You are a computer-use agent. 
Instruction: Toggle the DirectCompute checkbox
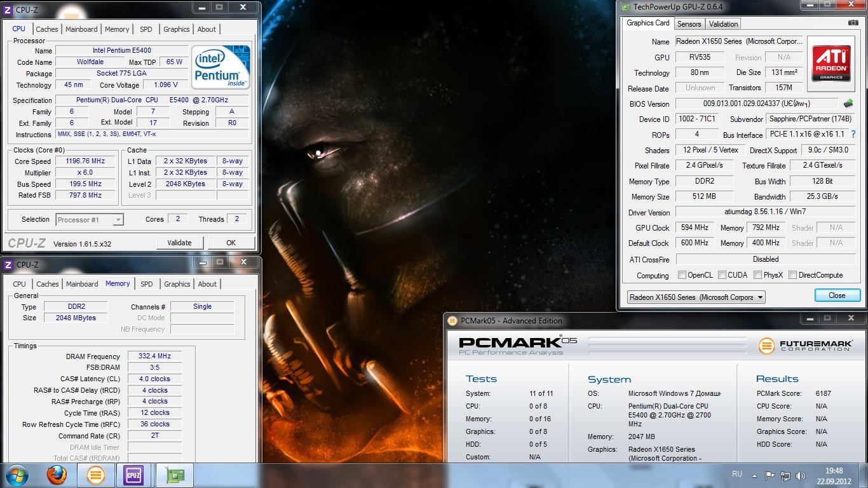tap(792, 275)
